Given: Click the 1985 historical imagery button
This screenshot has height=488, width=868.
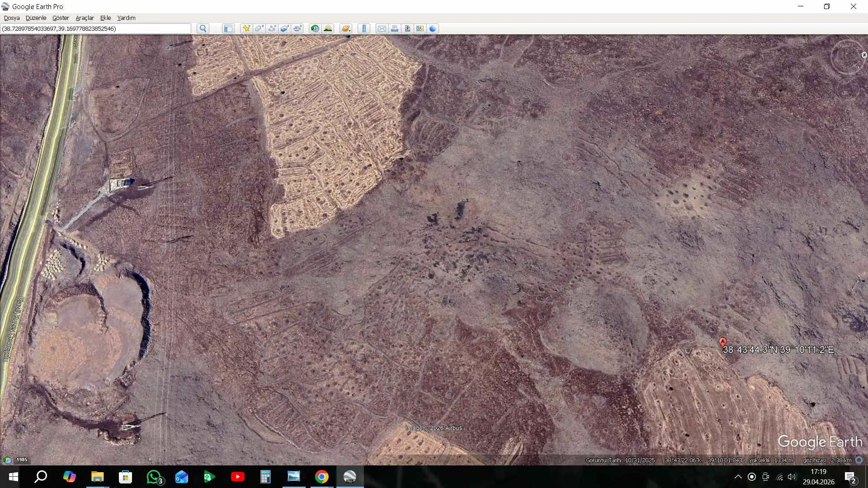Looking at the screenshot, I should pos(22,460).
